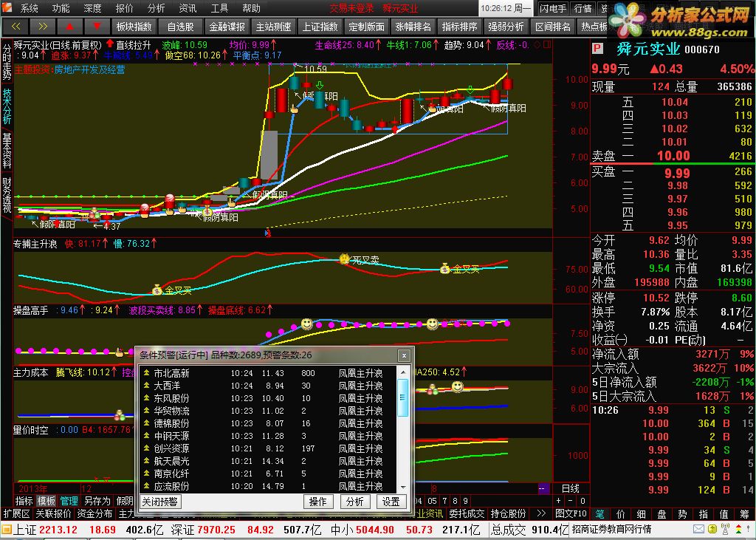Image resolution: width=756 pixels, height=540 pixels.
Task: Click the 强弱分析 toolbar button
Action: click(x=506, y=27)
